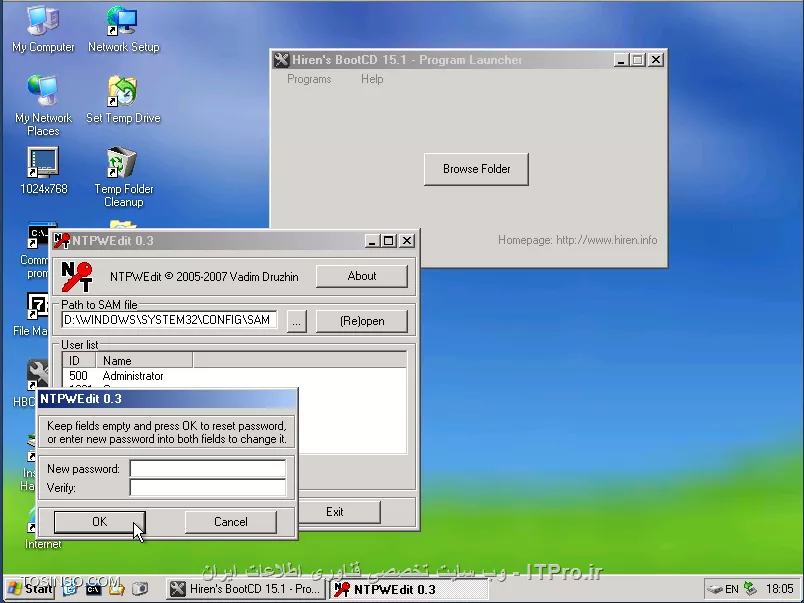Click the first quick launch icon beside Start
Image resolution: width=804 pixels, height=603 pixels.
pos(70,589)
